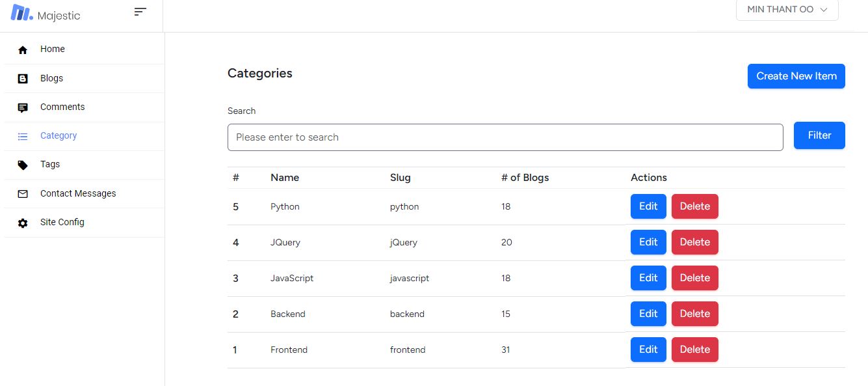
Task: Delete the JQuery category
Action: pos(694,242)
